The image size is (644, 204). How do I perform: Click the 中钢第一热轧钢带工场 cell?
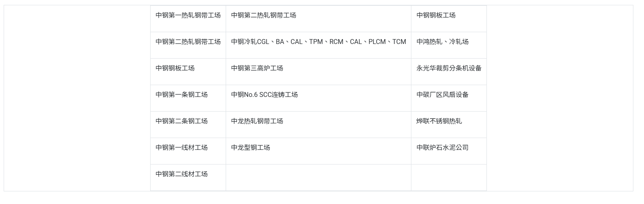[188, 19]
